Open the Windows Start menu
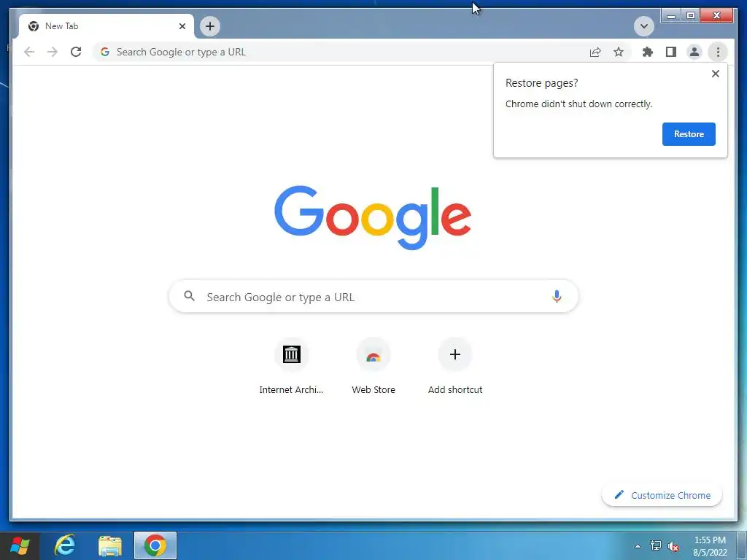 coord(20,545)
